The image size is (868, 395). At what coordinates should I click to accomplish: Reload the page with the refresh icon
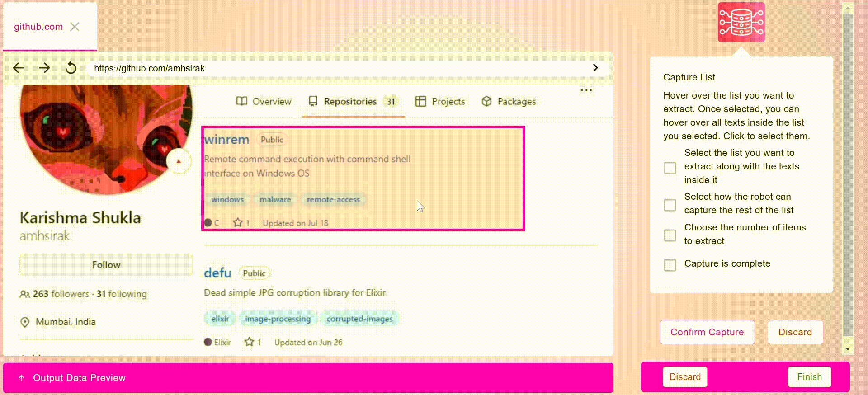(x=71, y=68)
